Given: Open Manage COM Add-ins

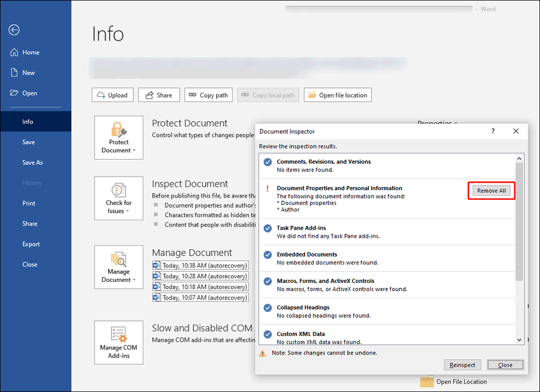Looking at the screenshot, I should (119, 342).
